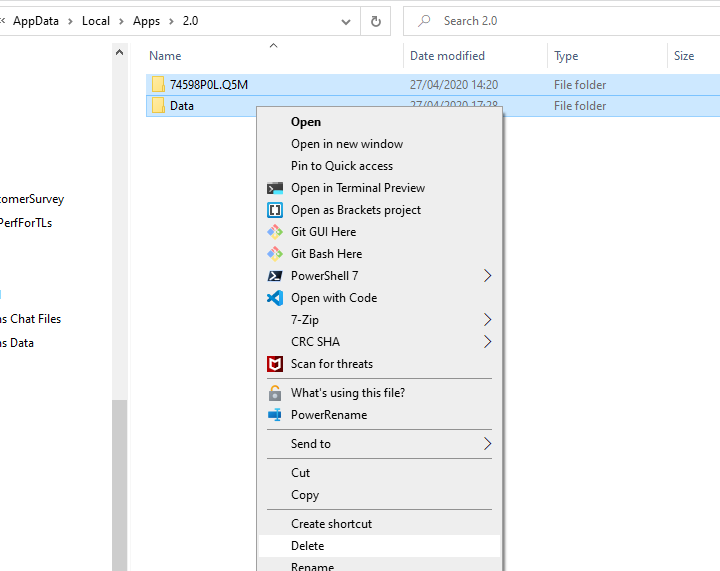
Task: Open the CRC SHA menu entry
Action: [379, 342]
